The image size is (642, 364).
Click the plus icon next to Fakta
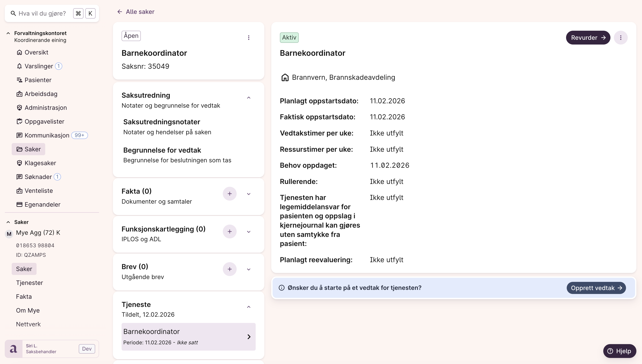pos(229,194)
